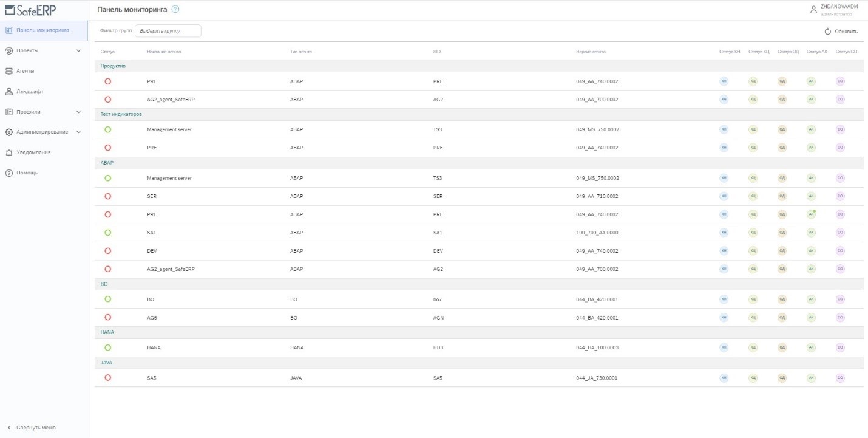Open the Ландшафт sidebar menu item
This screenshot has width=868, height=438.
coord(30,92)
